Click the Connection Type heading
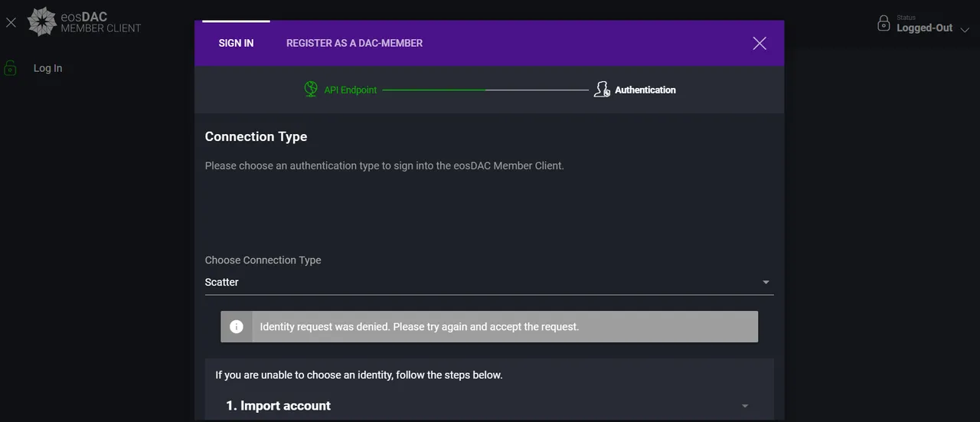This screenshot has height=422, width=980. coord(256,136)
